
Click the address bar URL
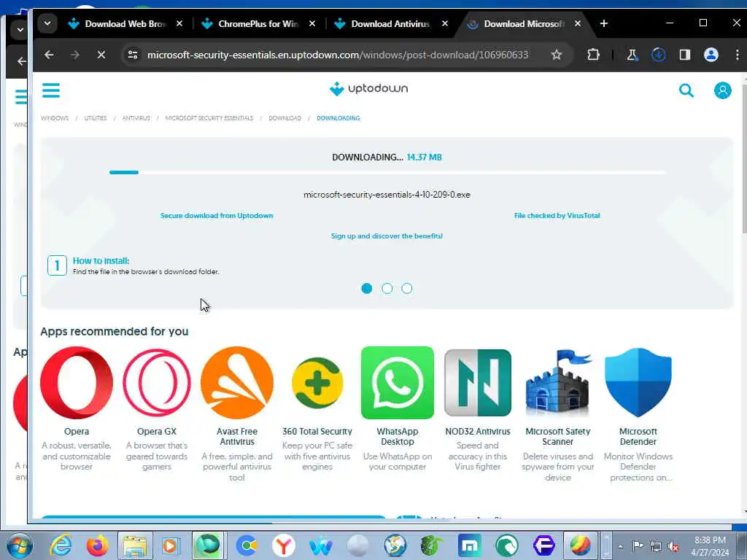pos(337,55)
